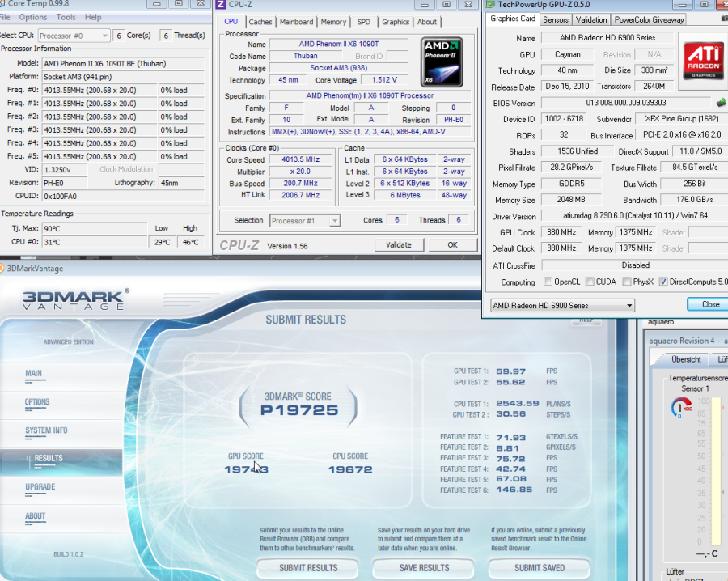Click the Level 3 cache value 6 MBytes
Viewport: 728px width, 581px height.
[405, 195]
